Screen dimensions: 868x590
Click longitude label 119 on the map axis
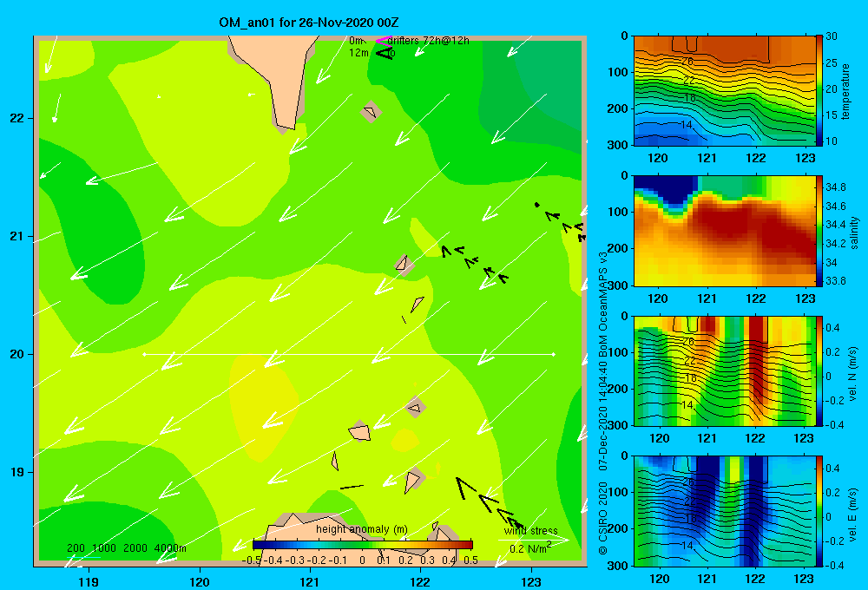[x=89, y=581]
